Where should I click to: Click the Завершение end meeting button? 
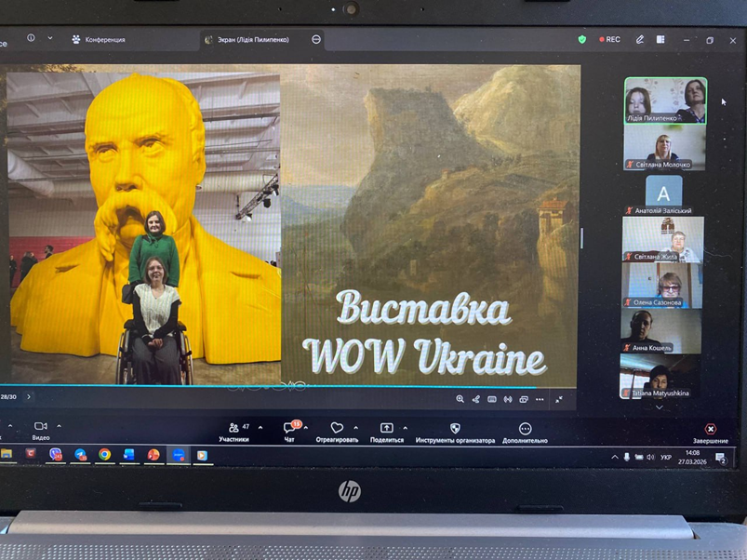(711, 432)
